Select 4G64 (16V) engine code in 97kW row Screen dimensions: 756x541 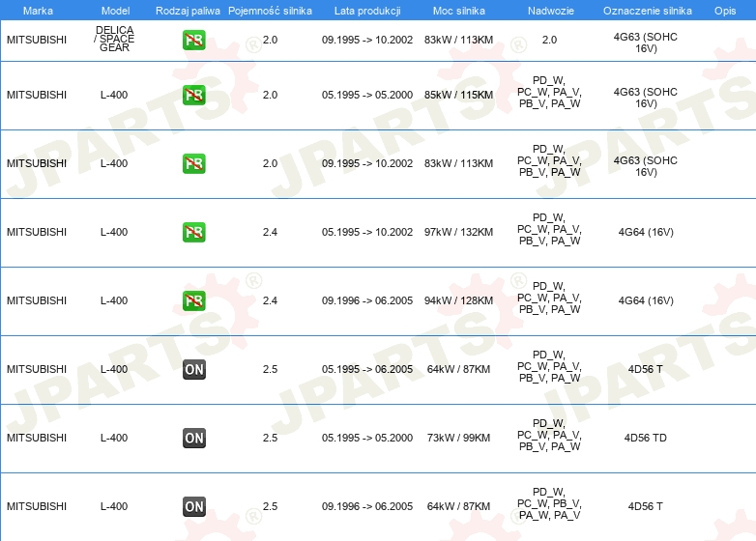(646, 232)
